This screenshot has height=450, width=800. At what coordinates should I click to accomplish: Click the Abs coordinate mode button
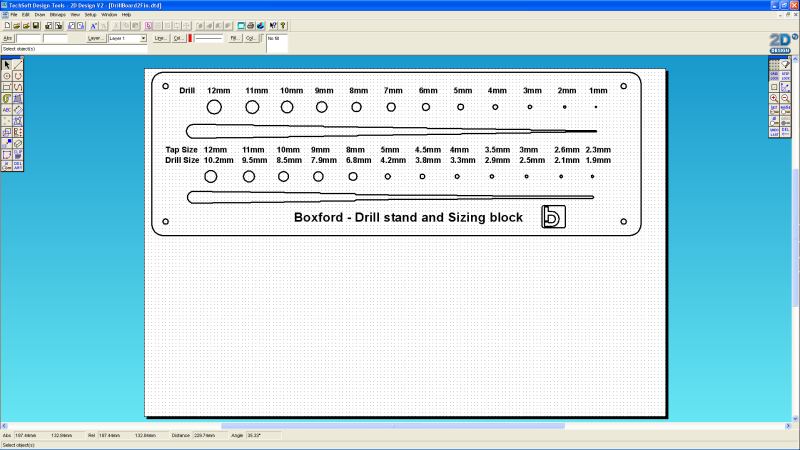(x=8, y=38)
